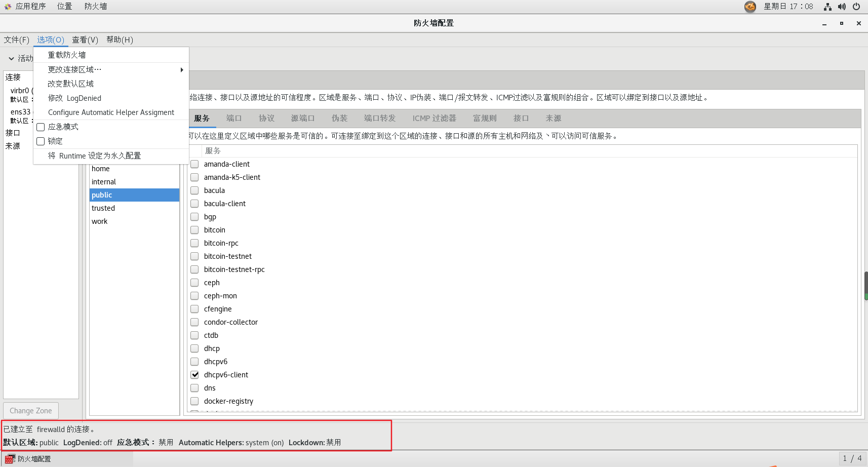Toggle the 锁定 checkbox in menu
Screen dimensions: 868x467
[x=41, y=141]
